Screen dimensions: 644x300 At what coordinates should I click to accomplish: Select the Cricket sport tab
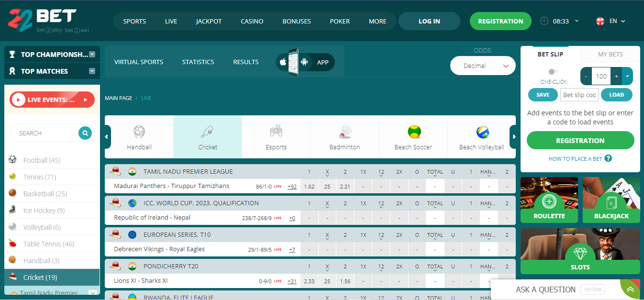tap(208, 137)
